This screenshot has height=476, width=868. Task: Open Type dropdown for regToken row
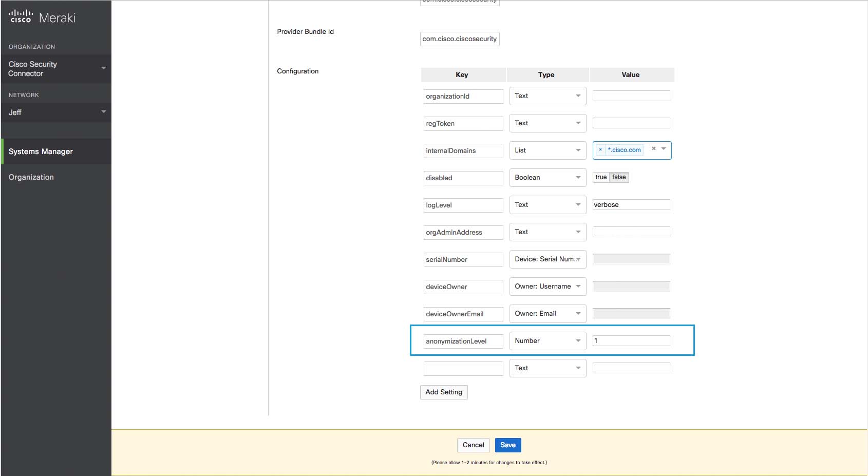(x=548, y=123)
